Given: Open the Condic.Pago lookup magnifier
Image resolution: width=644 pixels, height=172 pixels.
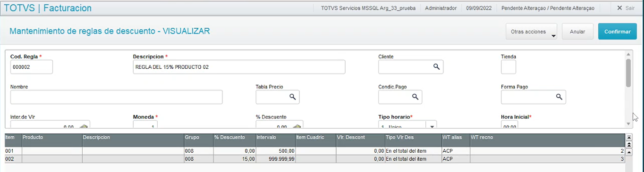Looking at the screenshot, I should pos(415,97).
